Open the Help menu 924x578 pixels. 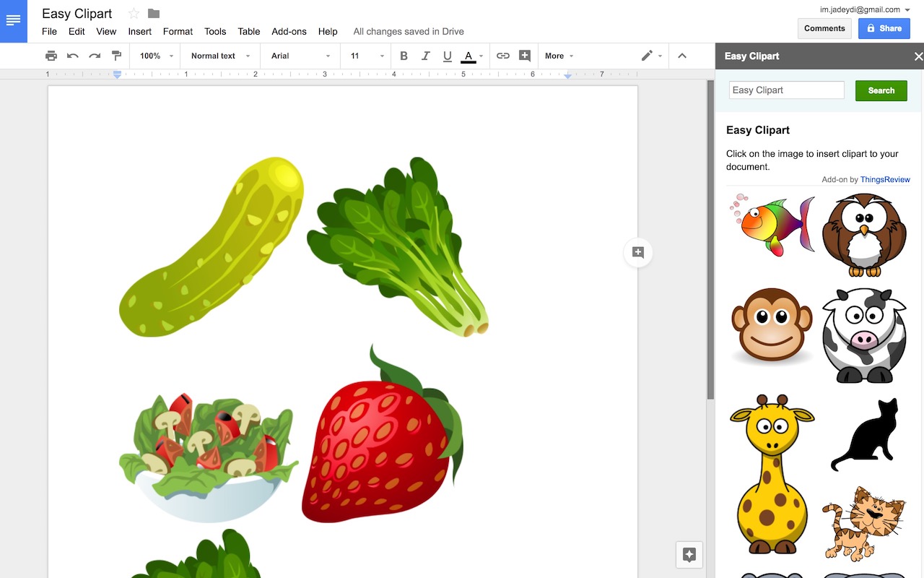coord(328,31)
